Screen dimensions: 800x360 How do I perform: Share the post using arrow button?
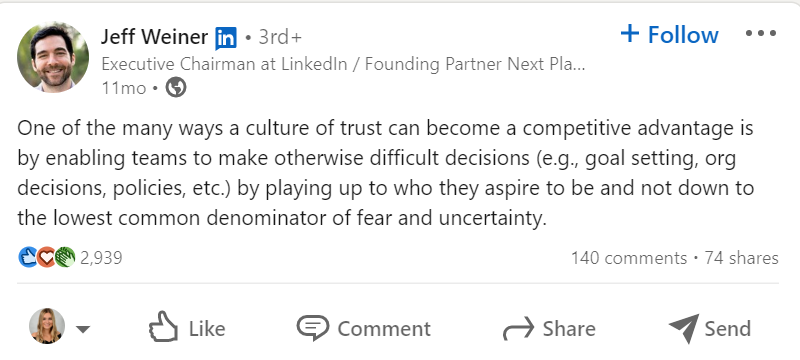click(x=549, y=328)
